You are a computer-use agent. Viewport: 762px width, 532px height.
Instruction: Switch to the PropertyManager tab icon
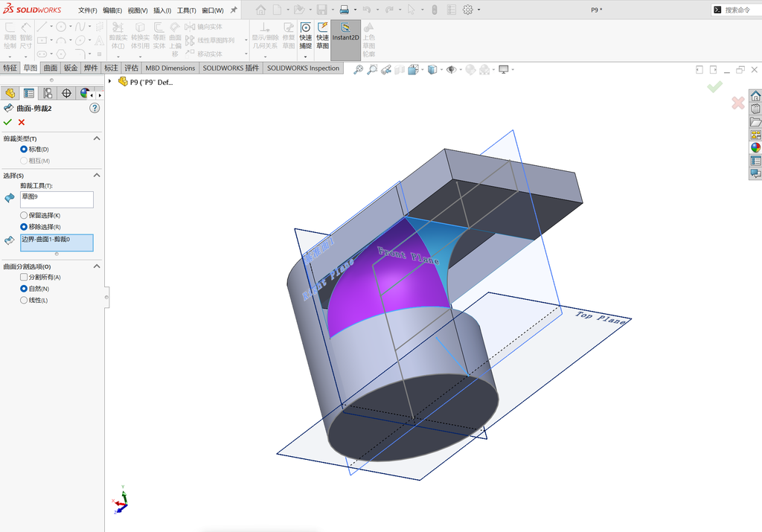pyautogui.click(x=29, y=93)
